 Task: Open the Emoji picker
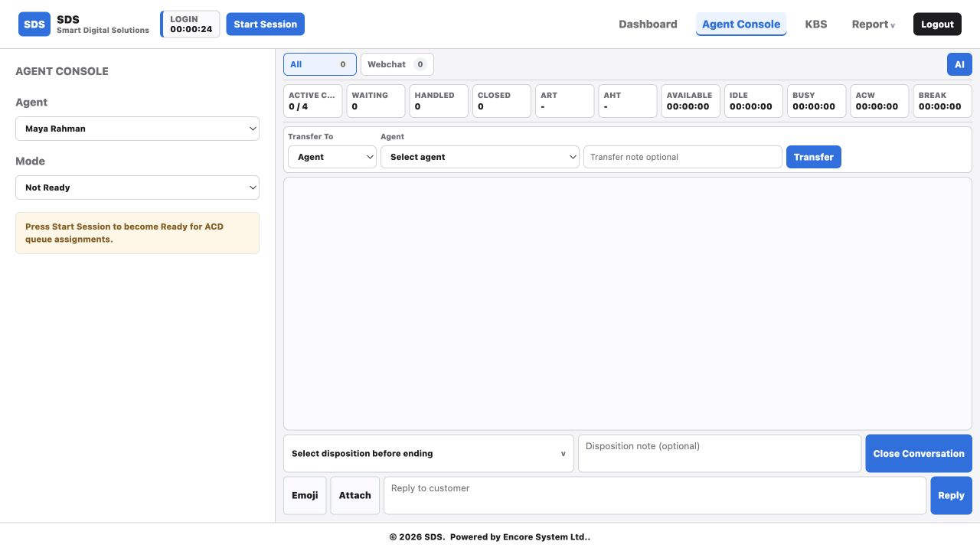[x=305, y=496]
